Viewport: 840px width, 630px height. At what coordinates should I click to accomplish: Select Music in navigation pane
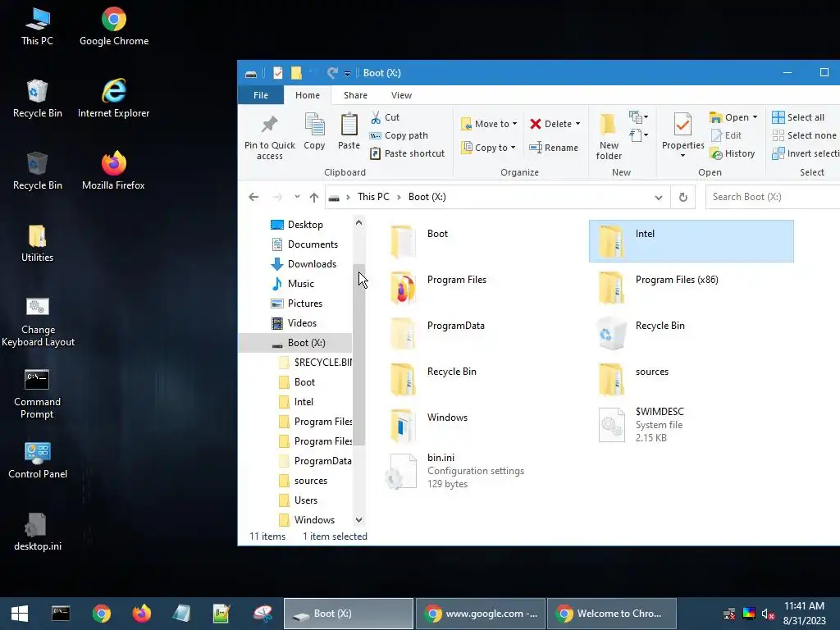pyautogui.click(x=293, y=284)
